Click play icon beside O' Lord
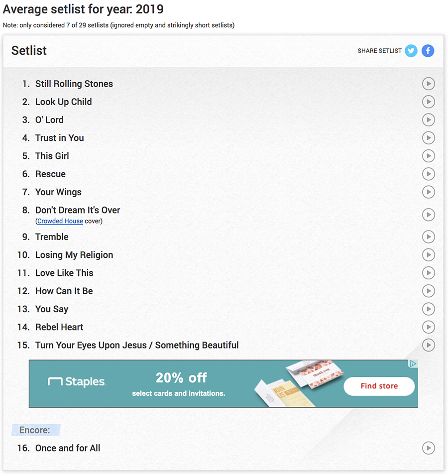This screenshot has width=448, height=476. pos(428,120)
